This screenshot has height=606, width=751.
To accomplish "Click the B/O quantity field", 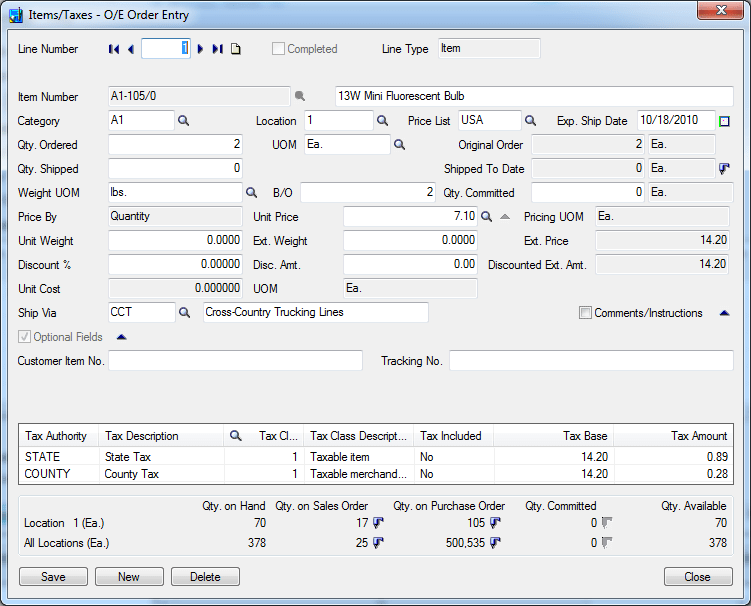I will 368,192.
